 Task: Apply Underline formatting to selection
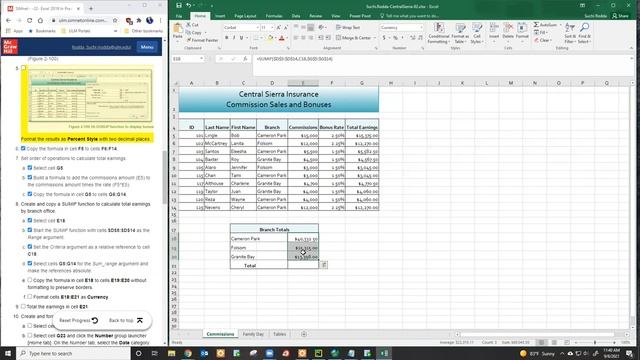click(241, 38)
